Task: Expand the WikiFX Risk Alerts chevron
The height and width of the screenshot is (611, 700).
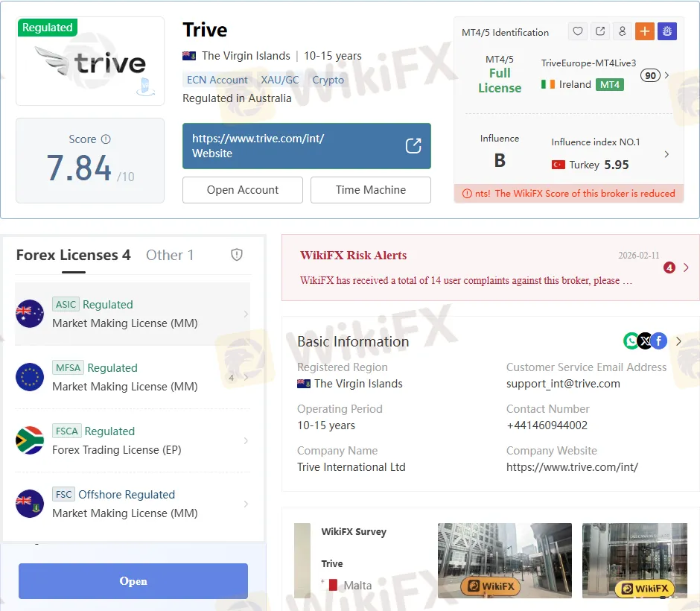Action: coord(686,267)
